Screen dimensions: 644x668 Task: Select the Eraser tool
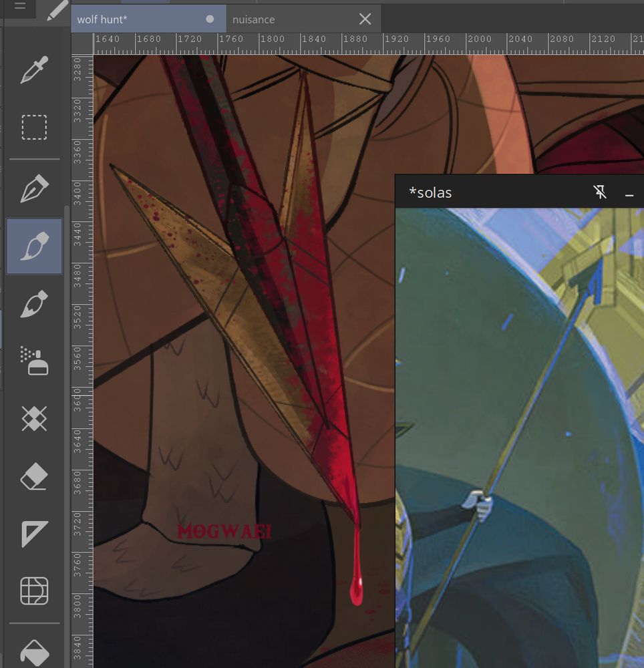(34, 476)
